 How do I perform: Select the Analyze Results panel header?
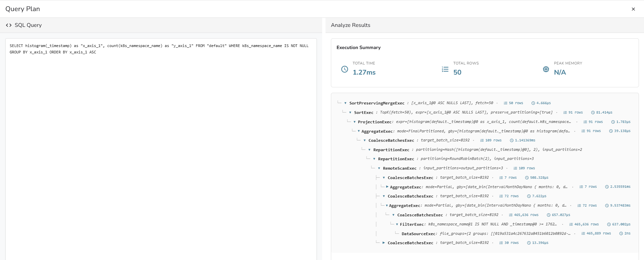[350, 25]
